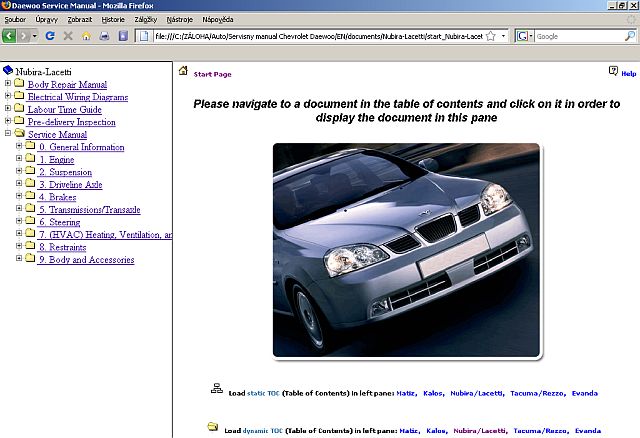Open the 5. Transmissions/Transaxle link
This screenshot has height=438, width=640.
(x=90, y=210)
